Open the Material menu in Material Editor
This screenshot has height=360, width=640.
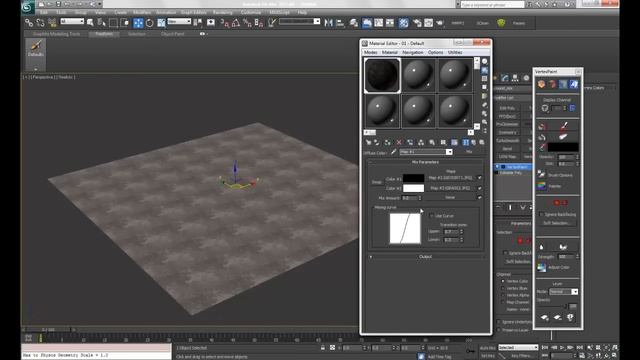coord(390,52)
